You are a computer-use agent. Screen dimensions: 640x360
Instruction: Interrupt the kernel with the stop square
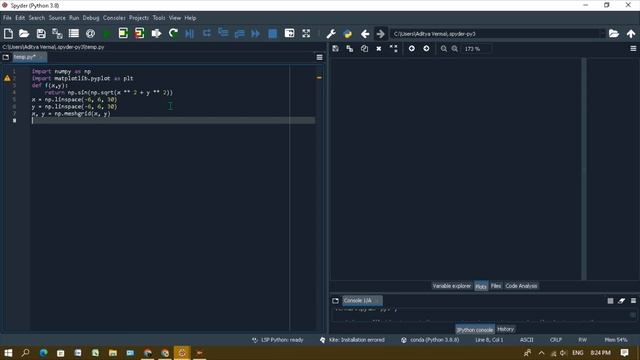click(610, 301)
